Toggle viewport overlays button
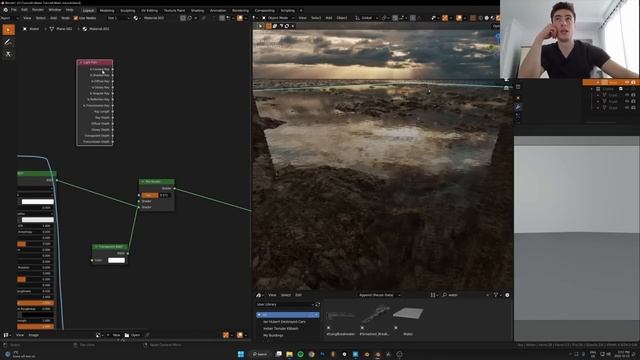Screen dimensions: 640x360 point(459,18)
